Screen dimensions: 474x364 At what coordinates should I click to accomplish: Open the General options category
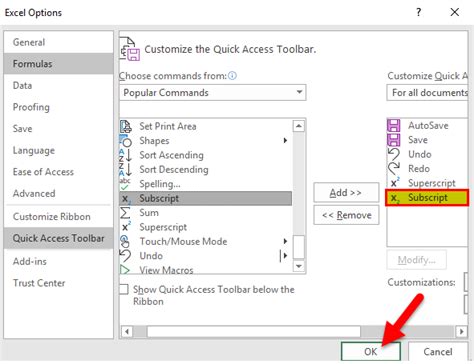coord(58,42)
